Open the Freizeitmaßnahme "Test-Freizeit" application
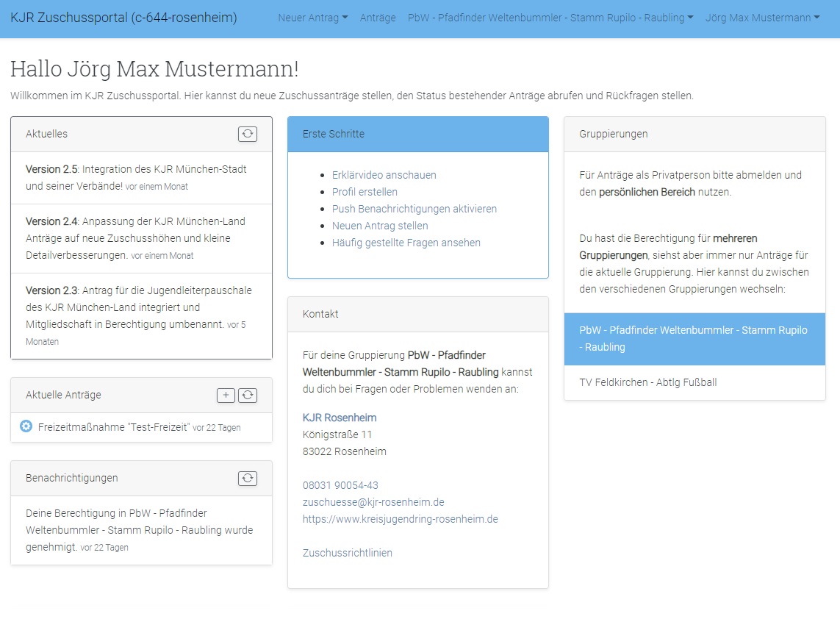 pos(113,427)
